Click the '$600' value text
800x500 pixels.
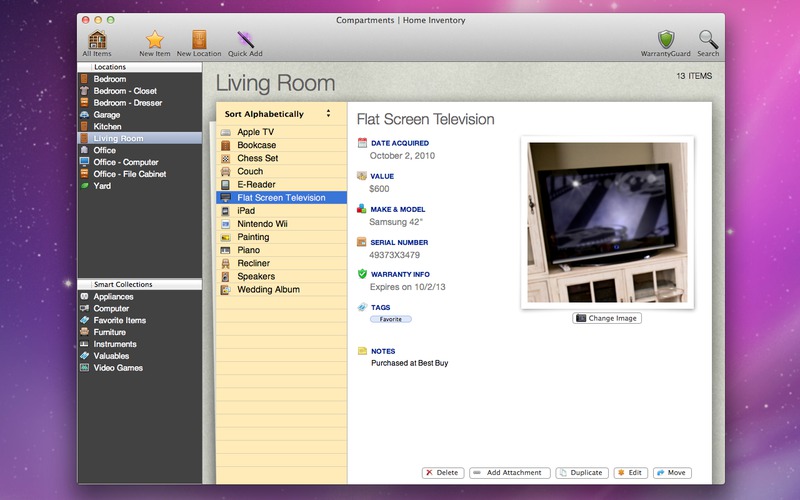(x=380, y=189)
